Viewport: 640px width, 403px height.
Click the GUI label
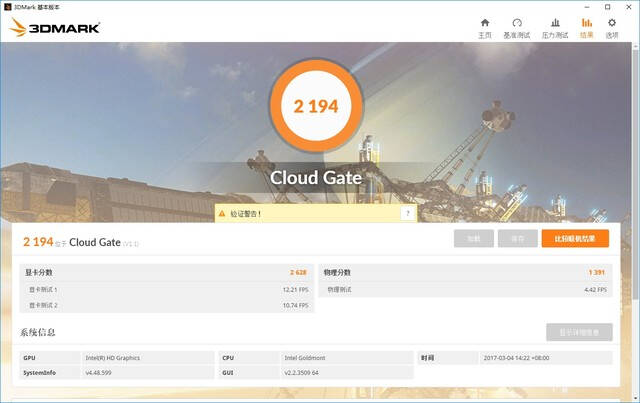click(228, 373)
